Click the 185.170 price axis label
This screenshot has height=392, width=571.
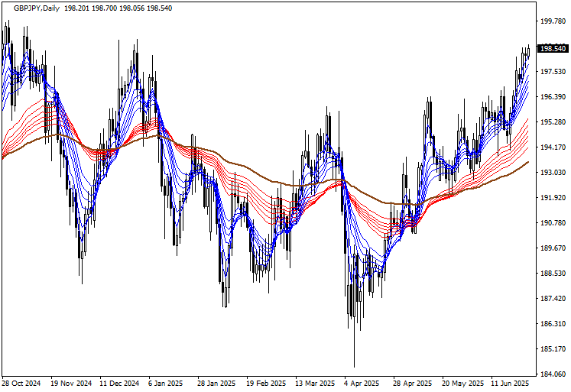click(x=553, y=349)
